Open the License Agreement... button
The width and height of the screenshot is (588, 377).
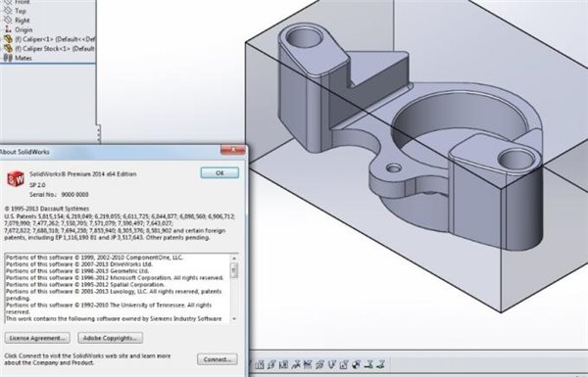pos(37,338)
